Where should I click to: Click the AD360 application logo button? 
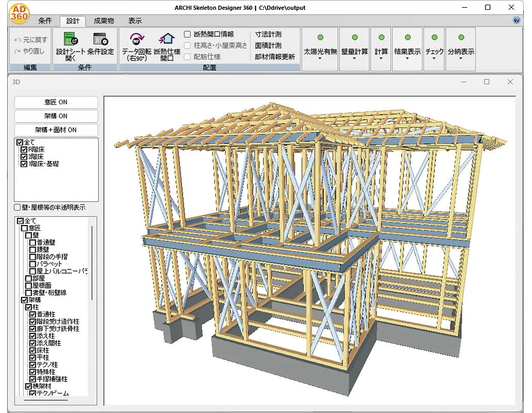click(19, 14)
